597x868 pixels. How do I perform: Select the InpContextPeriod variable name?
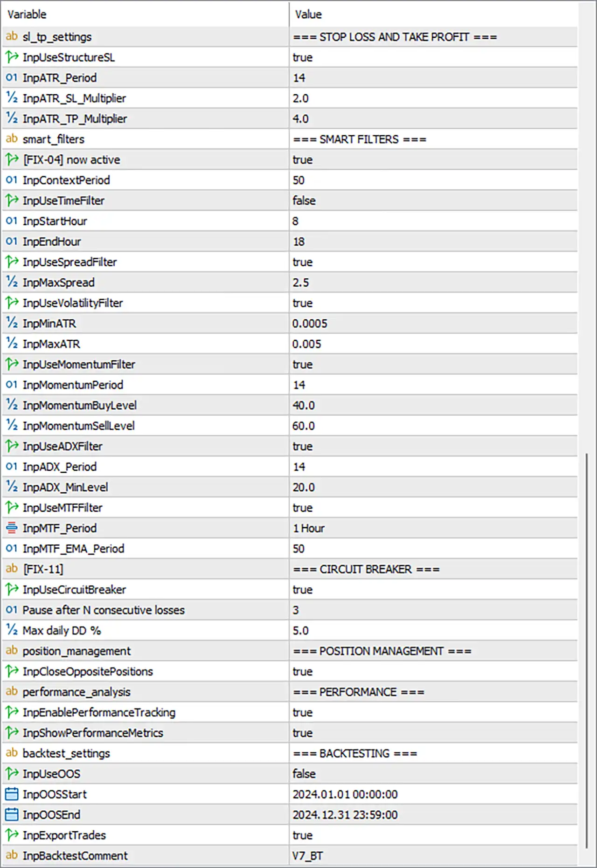tap(66, 180)
